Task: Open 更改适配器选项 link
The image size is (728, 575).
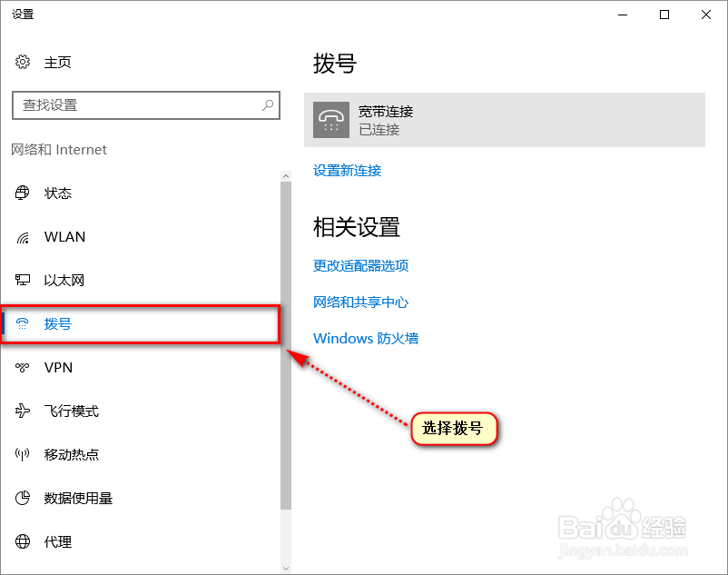Action: pyautogui.click(x=360, y=265)
